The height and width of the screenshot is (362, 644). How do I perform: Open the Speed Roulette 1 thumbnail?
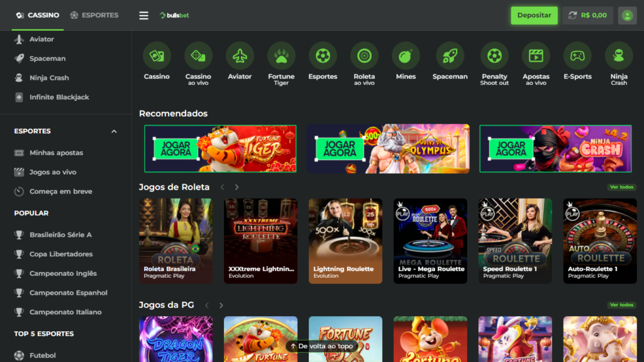[515, 241]
